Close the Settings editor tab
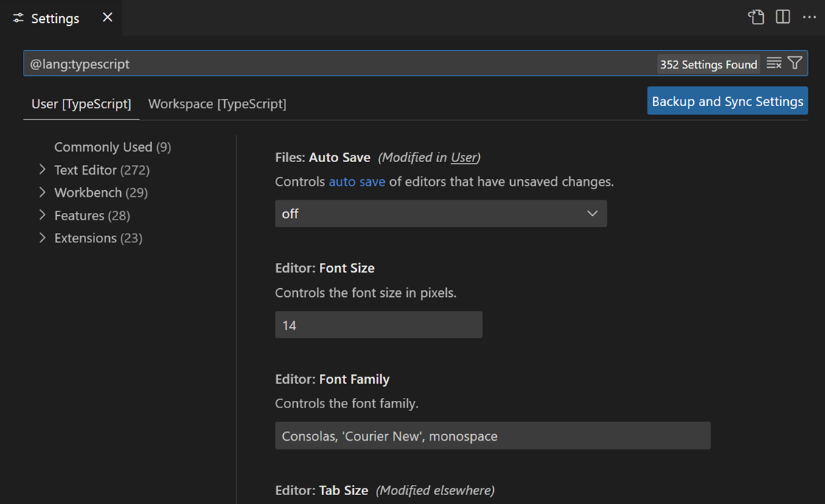The image size is (825, 504). pos(107,18)
